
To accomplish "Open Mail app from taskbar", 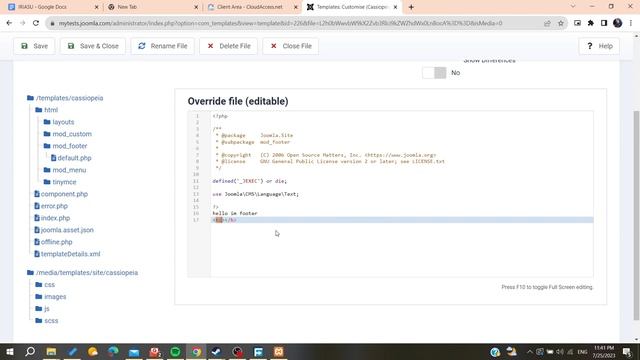I will coord(134,352).
